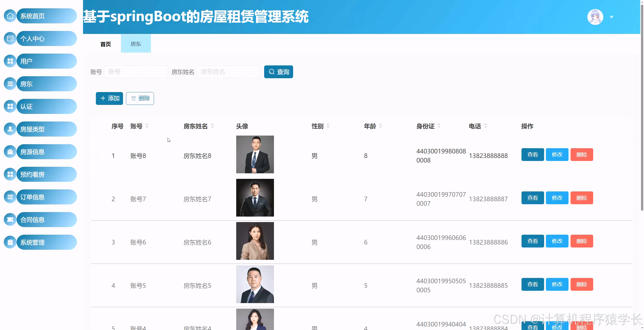Click the 添加 button to add a landlord
This screenshot has width=644, height=330.
coord(109,98)
